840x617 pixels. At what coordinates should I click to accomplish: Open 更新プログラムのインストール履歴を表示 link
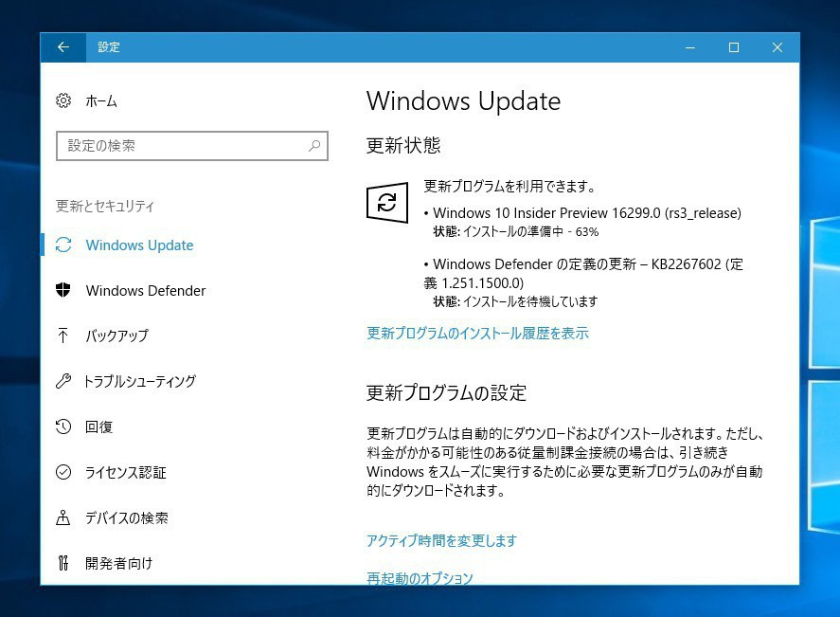tap(478, 333)
